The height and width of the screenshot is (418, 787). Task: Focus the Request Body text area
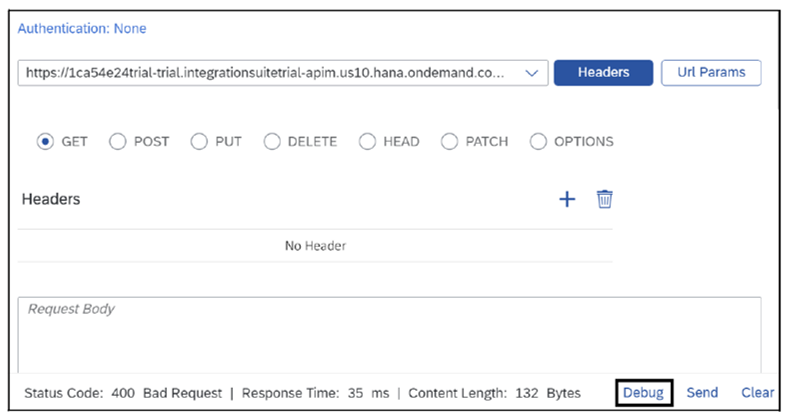388,335
